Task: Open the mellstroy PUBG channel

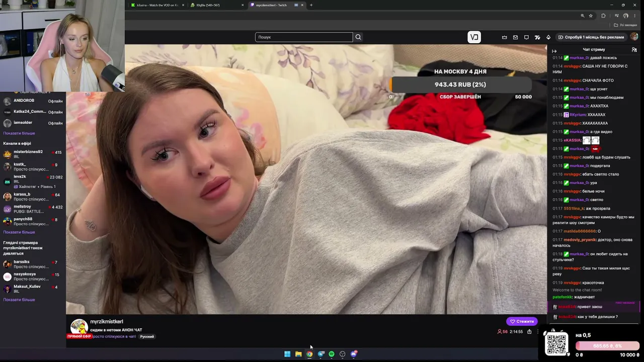Action: [33, 209]
